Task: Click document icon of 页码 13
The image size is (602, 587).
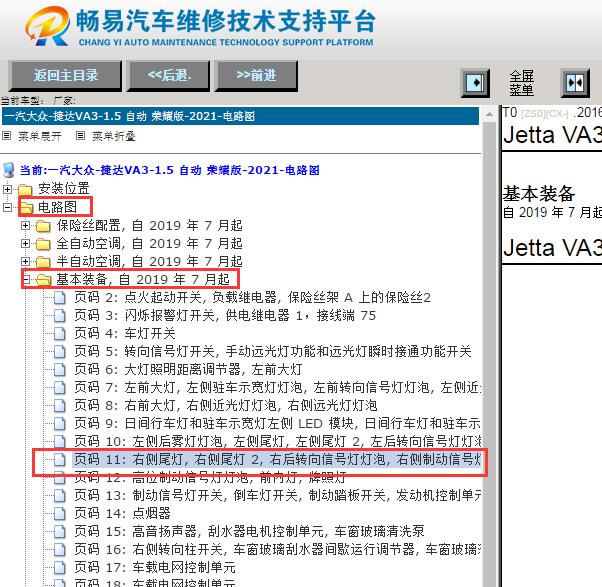Action: [60, 496]
